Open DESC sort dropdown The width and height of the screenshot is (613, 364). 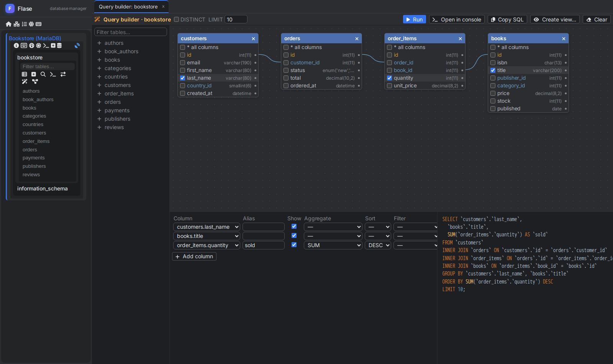378,245
